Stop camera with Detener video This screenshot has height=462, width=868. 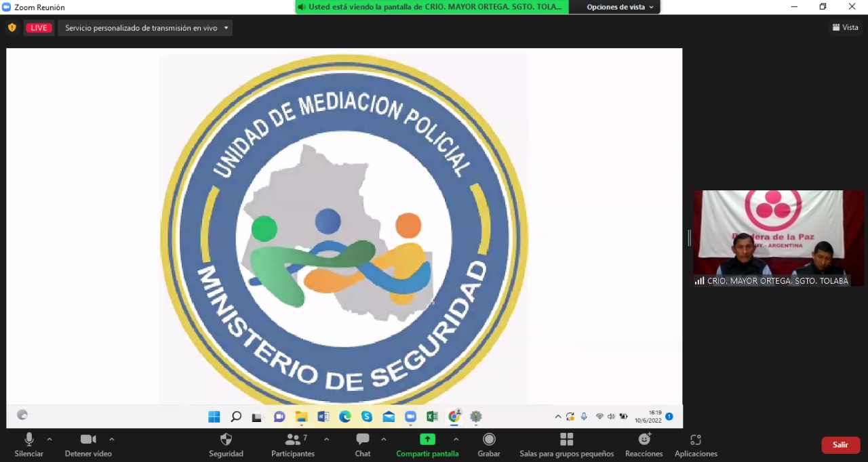(x=88, y=444)
